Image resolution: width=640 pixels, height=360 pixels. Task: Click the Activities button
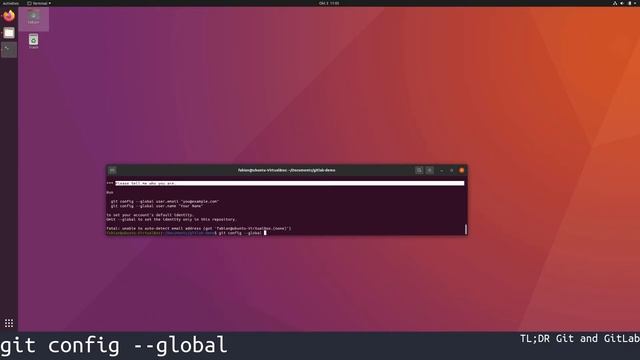tap(10, 3)
